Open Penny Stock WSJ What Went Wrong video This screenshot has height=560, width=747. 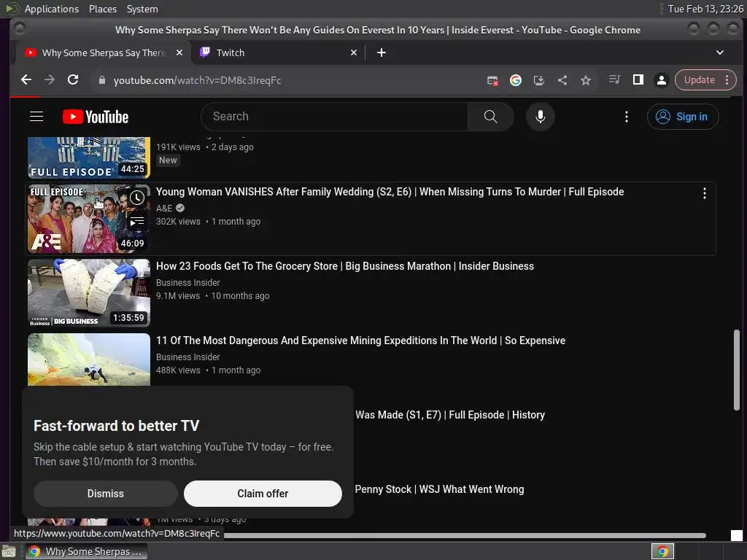click(x=439, y=489)
